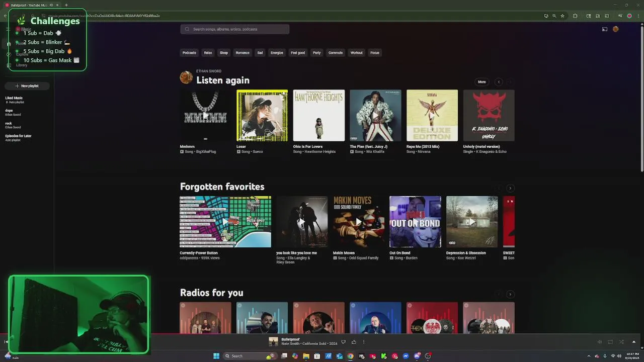The height and width of the screenshot is (362, 644).
Task: Show hidden system tray icons chevron
Action: click(x=589, y=356)
